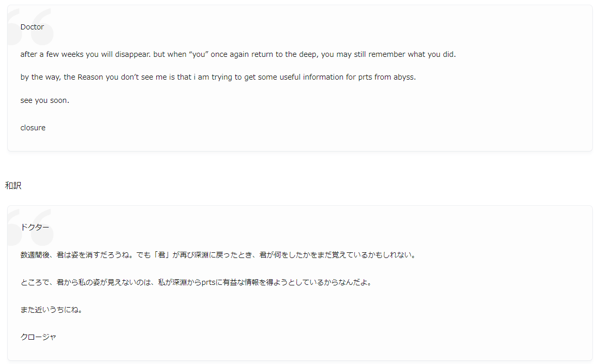Click the "また近いうちにね。" line

51,310
